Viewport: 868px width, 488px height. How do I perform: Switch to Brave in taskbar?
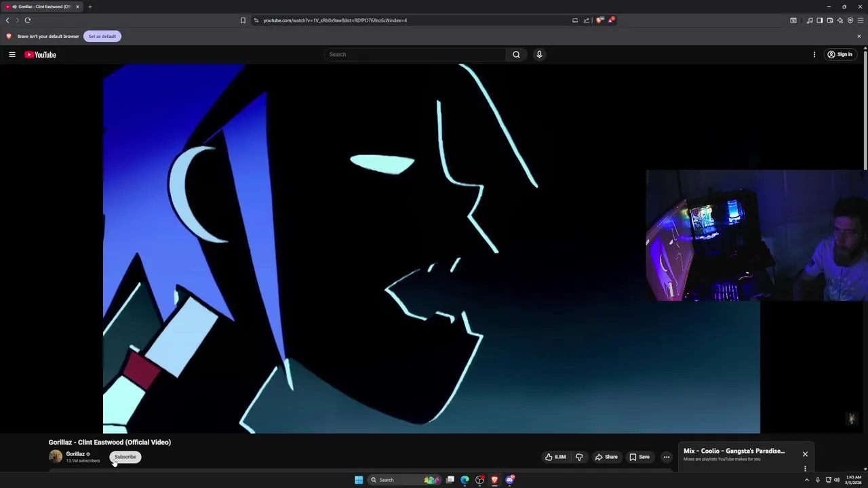[494, 480]
